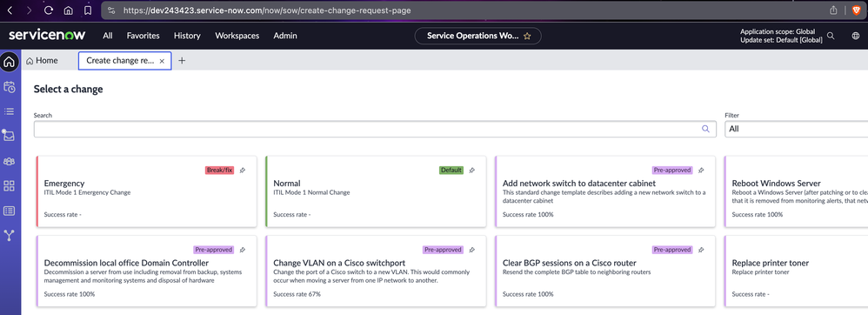868x315 pixels.
Task: Click the Update set: Default [Global] text
Action: click(x=781, y=40)
